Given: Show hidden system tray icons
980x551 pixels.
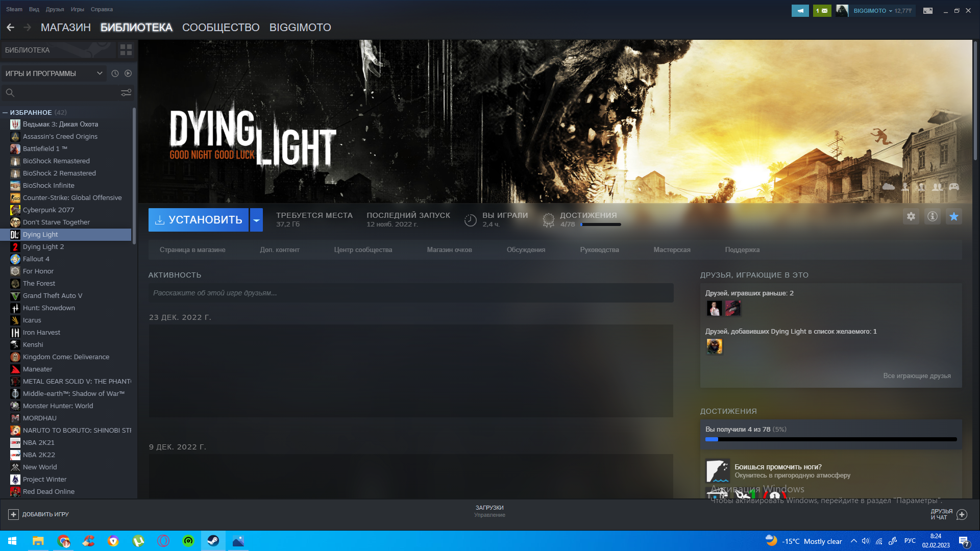Looking at the screenshot, I should (x=853, y=541).
